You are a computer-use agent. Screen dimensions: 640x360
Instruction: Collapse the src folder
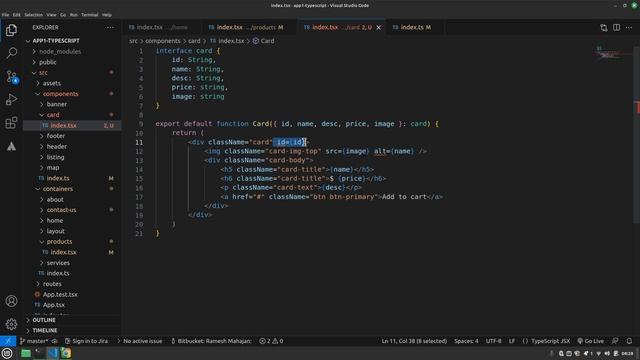point(72,73)
